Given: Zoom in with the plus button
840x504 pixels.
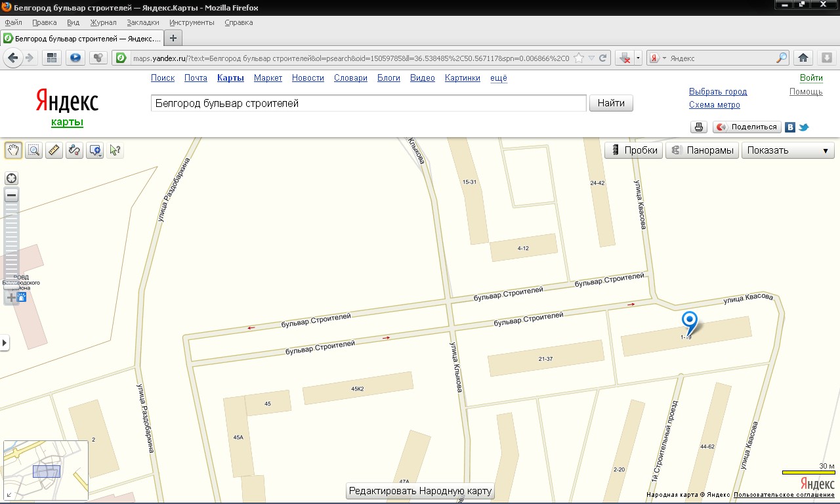Looking at the screenshot, I should 11,297.
